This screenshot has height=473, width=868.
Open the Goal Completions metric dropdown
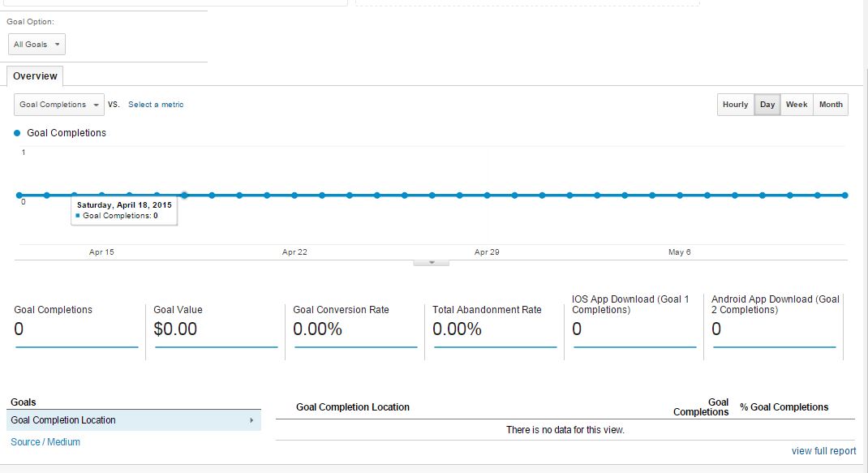tap(59, 105)
